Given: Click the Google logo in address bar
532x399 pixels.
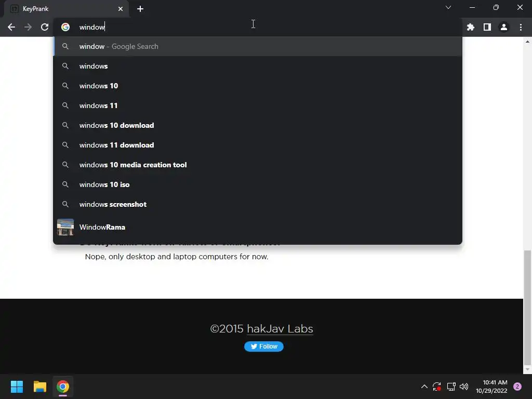Looking at the screenshot, I should (x=65, y=27).
